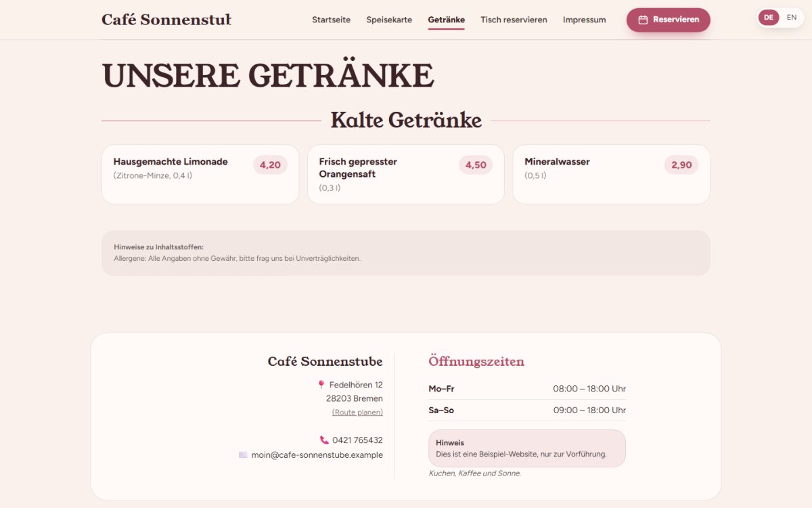Viewport: 812px width, 508px height.
Task: Click the (0,5 l) mineral water volume
Action: (536, 175)
